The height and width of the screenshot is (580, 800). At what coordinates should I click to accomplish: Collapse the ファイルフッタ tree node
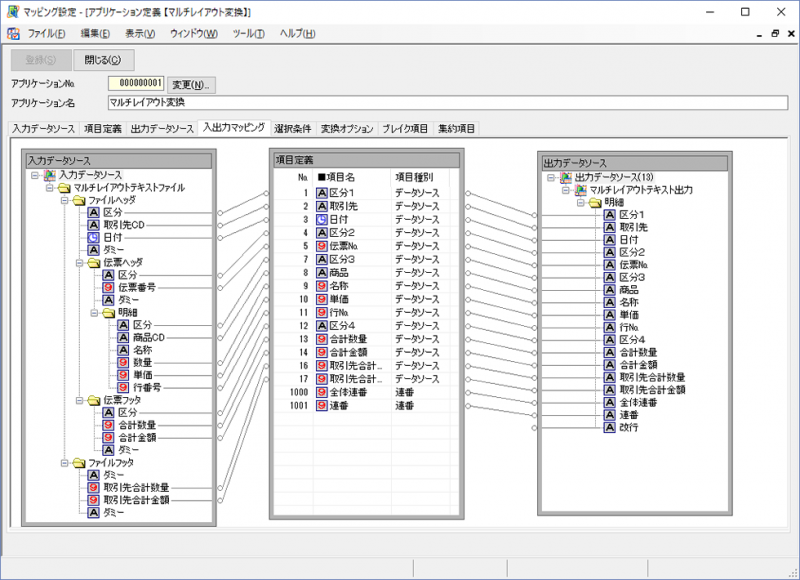tap(65, 463)
